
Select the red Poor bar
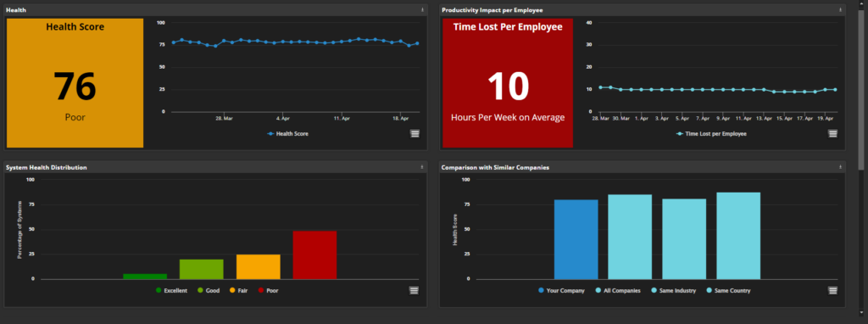[x=314, y=254]
